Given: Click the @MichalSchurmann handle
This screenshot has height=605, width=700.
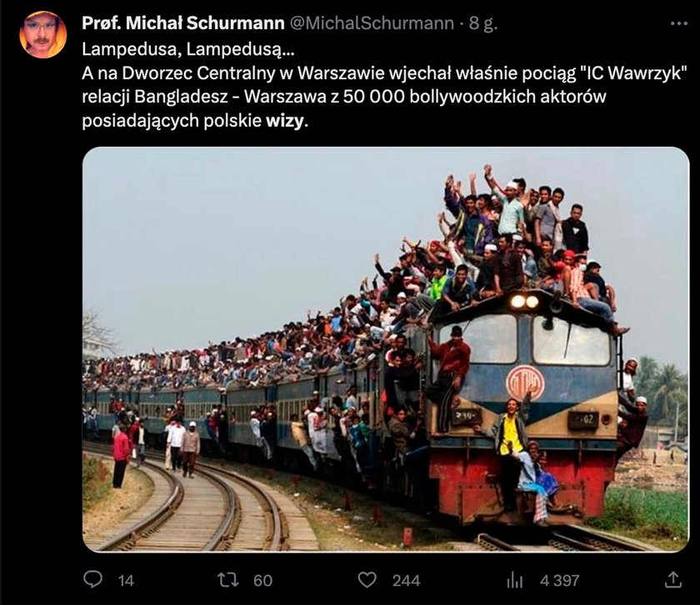Looking at the screenshot, I should tap(372, 23).
